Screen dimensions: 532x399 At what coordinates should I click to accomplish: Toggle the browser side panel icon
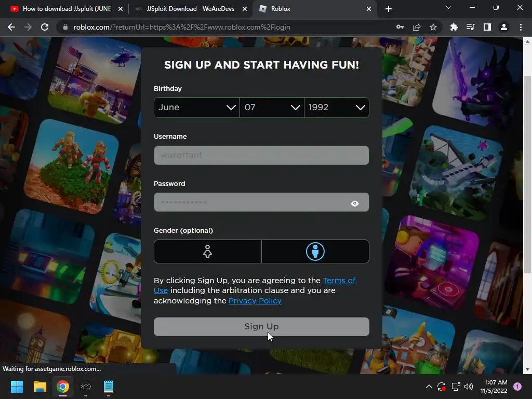487,27
